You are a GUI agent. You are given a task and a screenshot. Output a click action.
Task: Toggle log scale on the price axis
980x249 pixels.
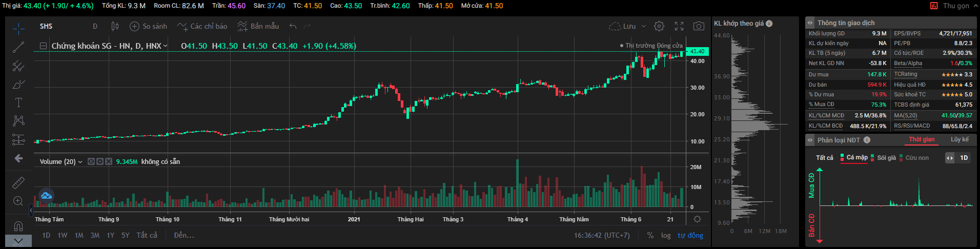[666, 235]
